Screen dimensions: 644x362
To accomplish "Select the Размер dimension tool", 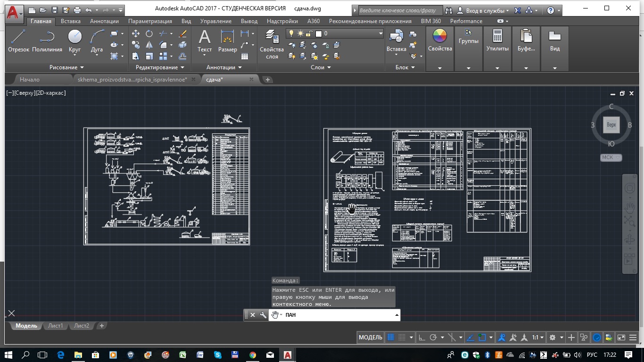I will [228, 41].
